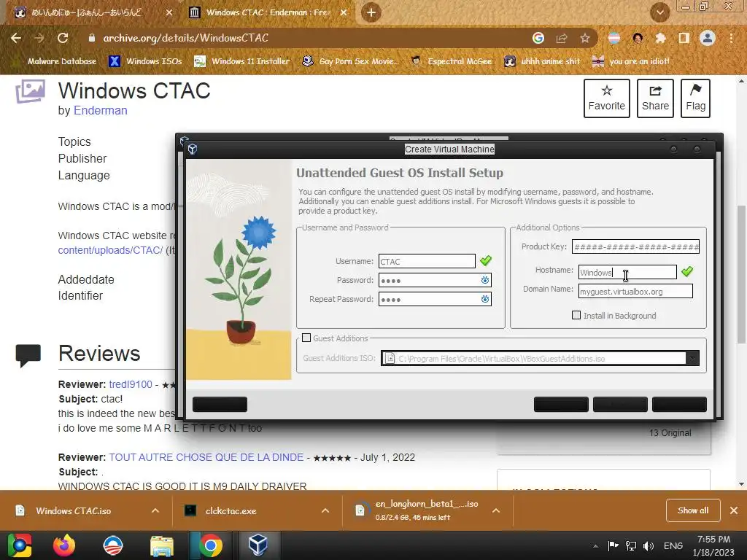Open the Guest Additions ISO dropdown arrow
This screenshot has width=747, height=560.
click(x=692, y=358)
